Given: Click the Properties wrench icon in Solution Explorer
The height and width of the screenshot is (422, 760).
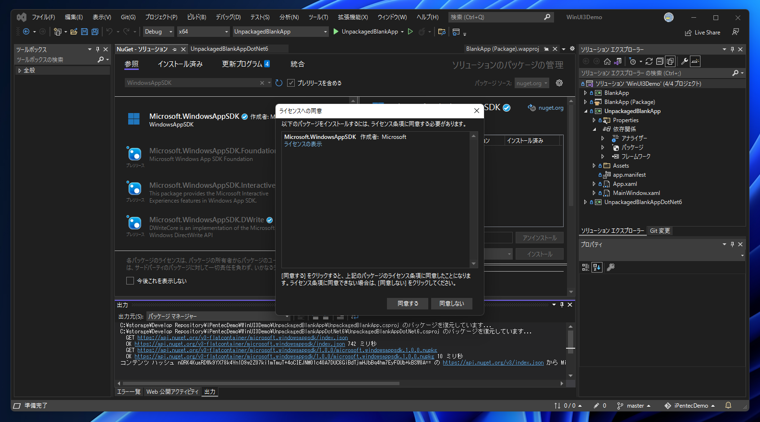Looking at the screenshot, I should pyautogui.click(x=684, y=62).
